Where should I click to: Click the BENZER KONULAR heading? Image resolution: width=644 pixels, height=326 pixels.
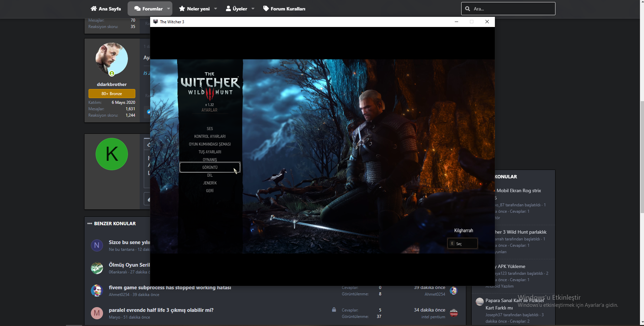tap(115, 224)
